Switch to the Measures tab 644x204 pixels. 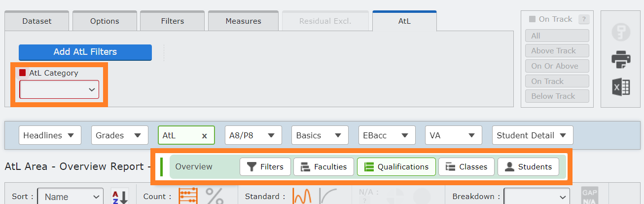pos(244,21)
